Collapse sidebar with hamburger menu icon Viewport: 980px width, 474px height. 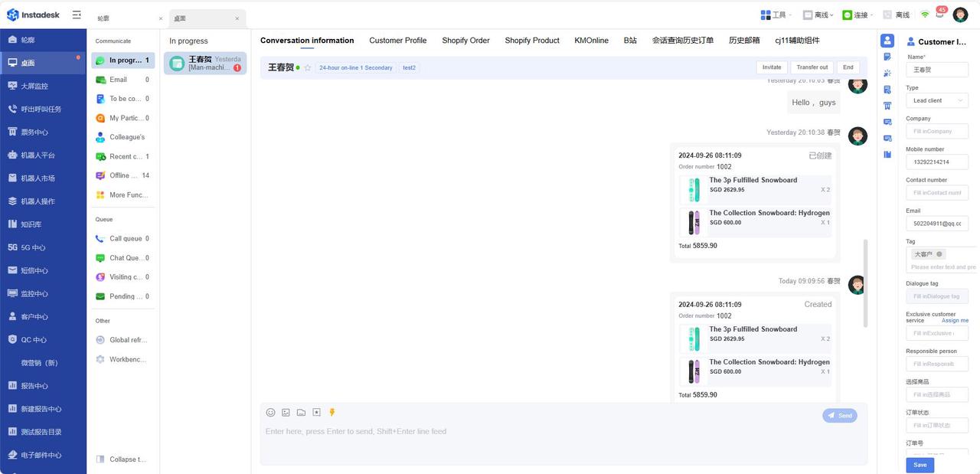click(x=77, y=15)
